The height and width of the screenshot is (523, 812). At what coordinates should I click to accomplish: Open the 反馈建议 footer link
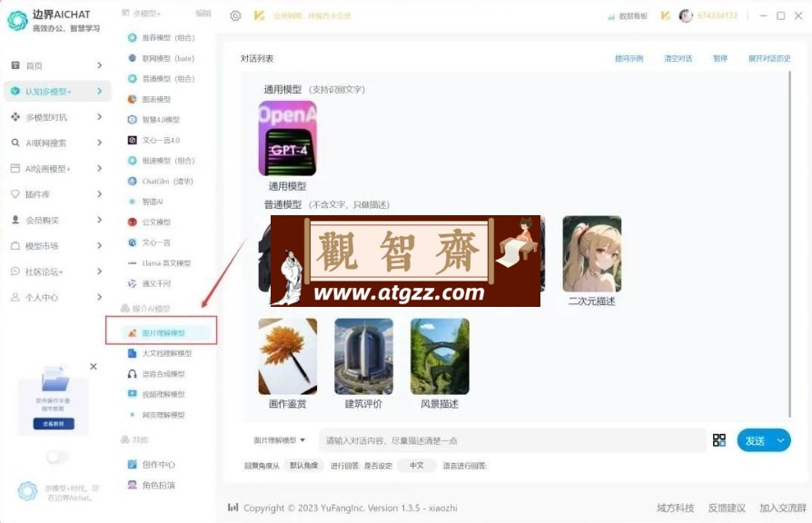(x=727, y=508)
